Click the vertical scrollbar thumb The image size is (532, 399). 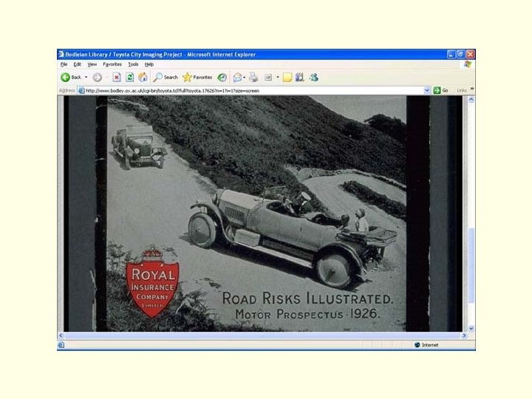[471, 265]
